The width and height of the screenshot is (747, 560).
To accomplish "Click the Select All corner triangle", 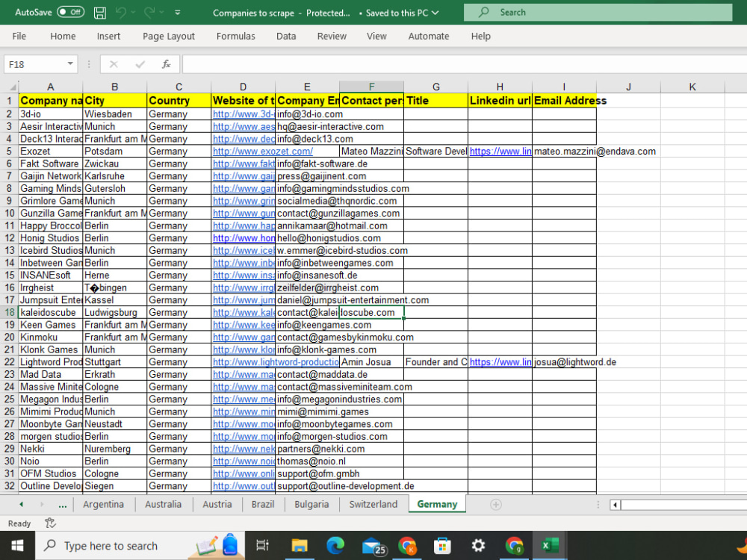I will click(13, 87).
